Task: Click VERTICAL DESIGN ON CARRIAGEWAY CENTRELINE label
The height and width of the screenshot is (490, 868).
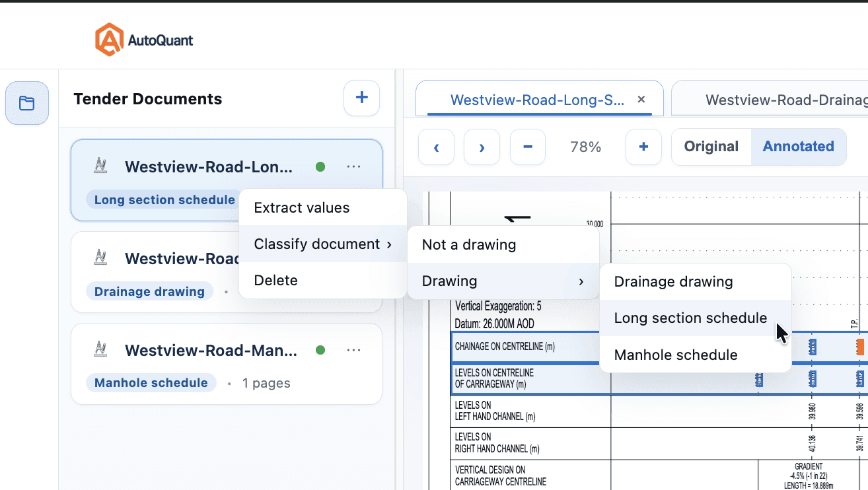Action: [x=501, y=475]
